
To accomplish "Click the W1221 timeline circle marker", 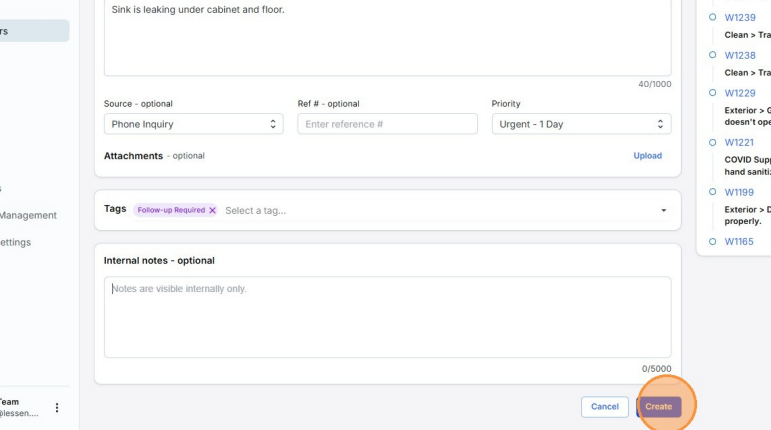I will click(x=713, y=142).
